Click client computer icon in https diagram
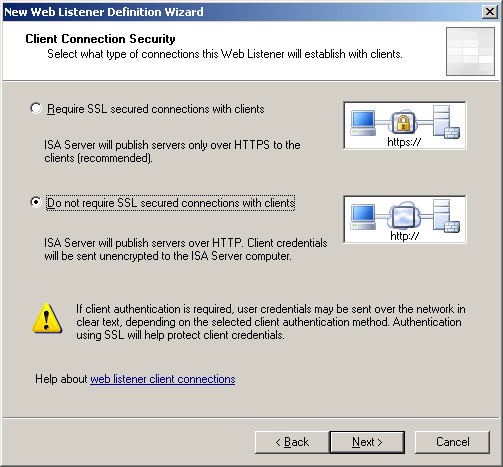 (363, 123)
